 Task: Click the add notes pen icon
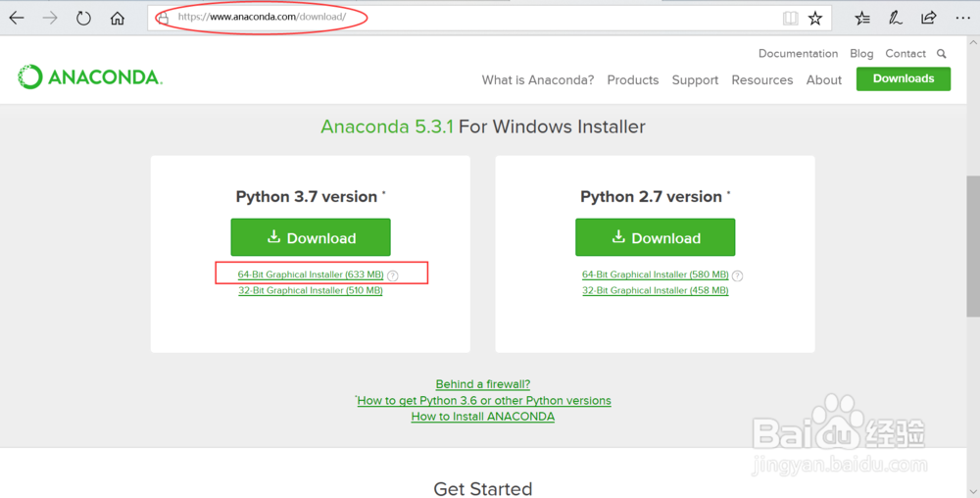coord(896,18)
